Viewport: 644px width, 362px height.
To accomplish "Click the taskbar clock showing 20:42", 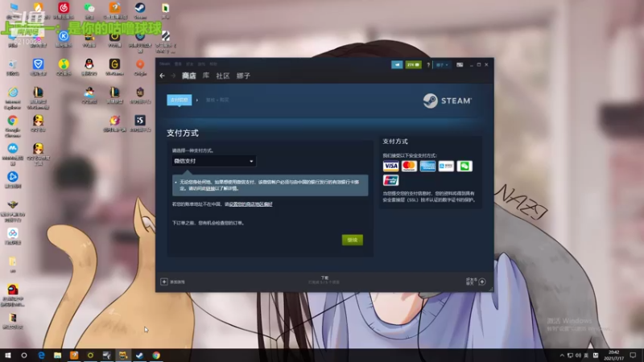I will point(613,356).
